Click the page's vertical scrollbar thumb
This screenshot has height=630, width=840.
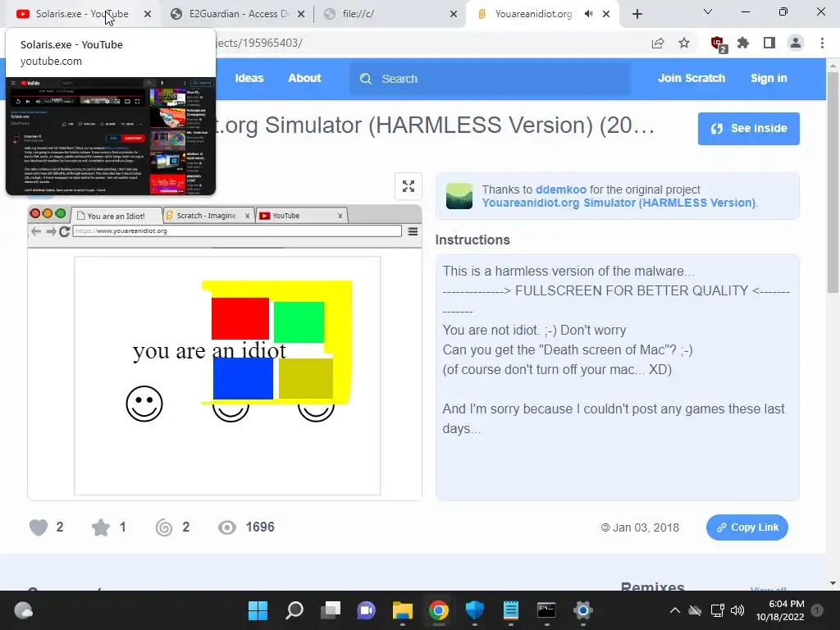pyautogui.click(x=833, y=182)
